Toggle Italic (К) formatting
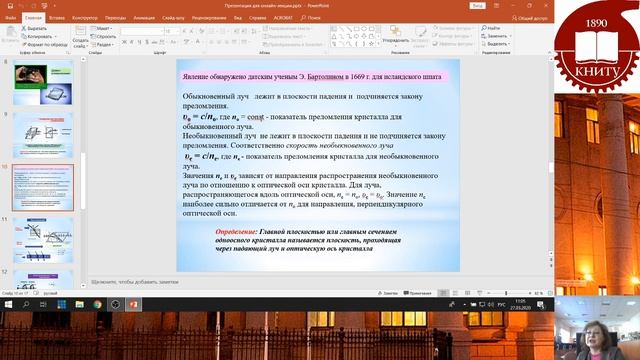Image resolution: width=640 pixels, height=360 pixels. [x=131, y=42]
